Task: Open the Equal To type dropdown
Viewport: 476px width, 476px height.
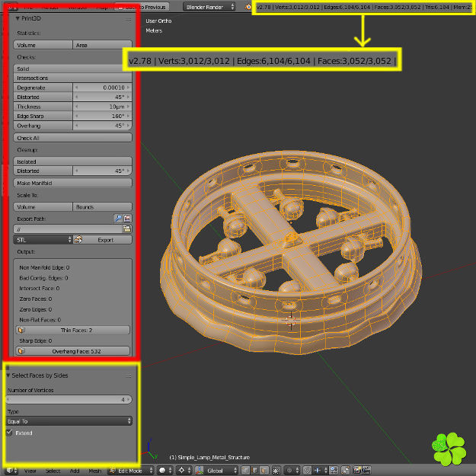Action: coord(69,421)
